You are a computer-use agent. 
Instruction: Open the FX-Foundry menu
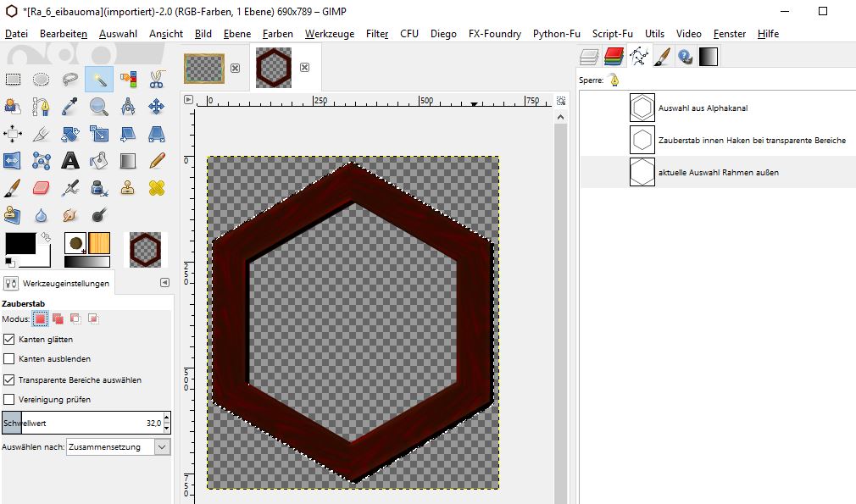tap(495, 34)
